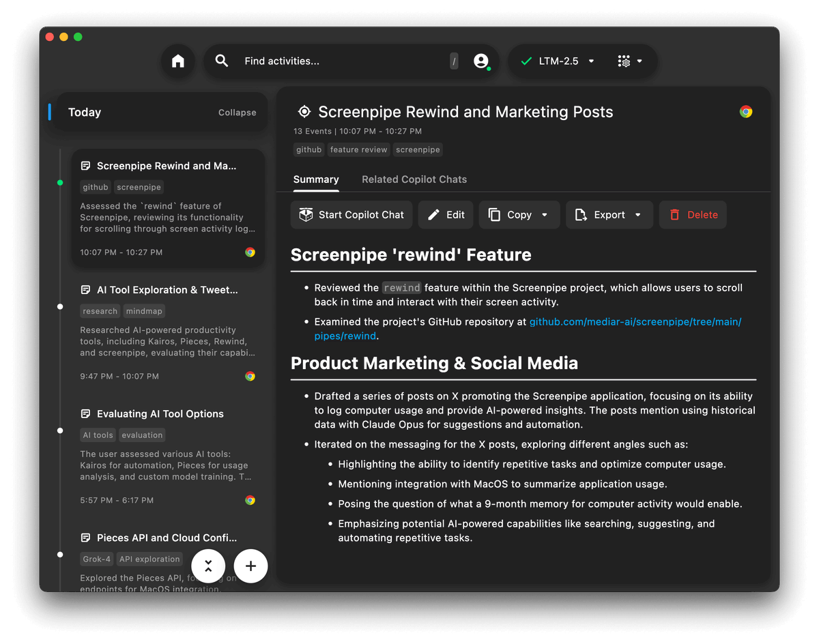Open the user account profile icon
Image resolution: width=819 pixels, height=644 pixels.
481,61
